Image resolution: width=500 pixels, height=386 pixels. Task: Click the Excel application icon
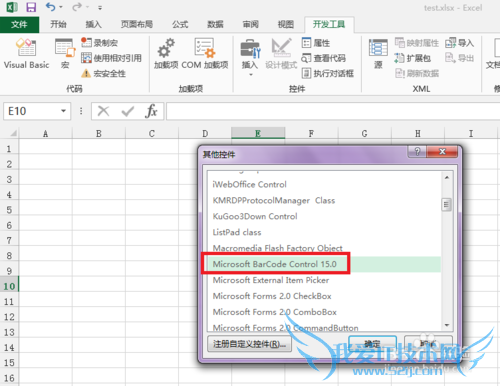(x=12, y=7)
